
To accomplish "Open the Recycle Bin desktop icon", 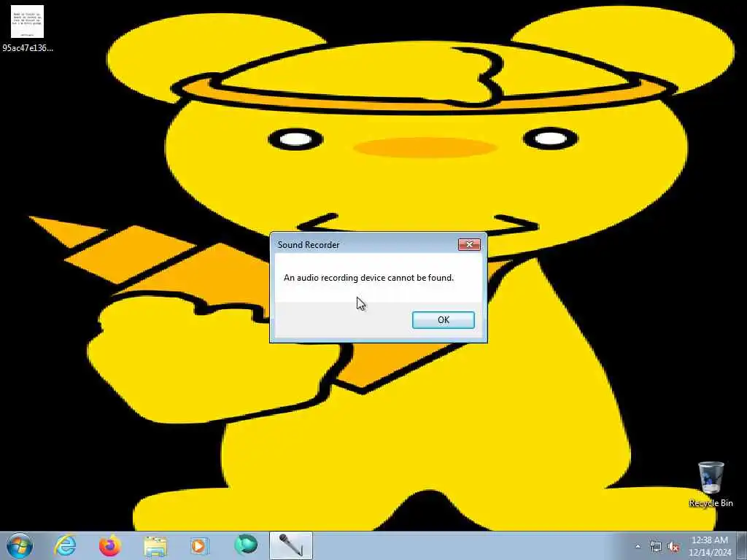I will 711,484.
